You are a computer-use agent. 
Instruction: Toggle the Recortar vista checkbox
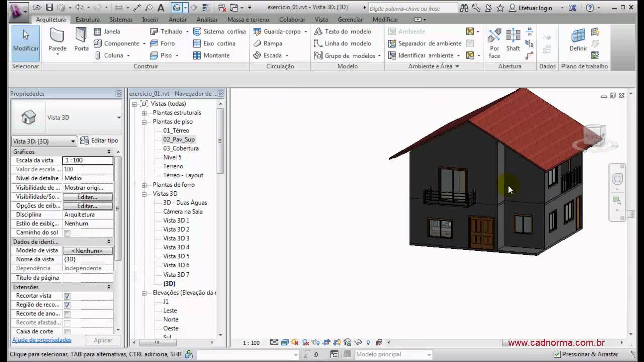(x=67, y=296)
